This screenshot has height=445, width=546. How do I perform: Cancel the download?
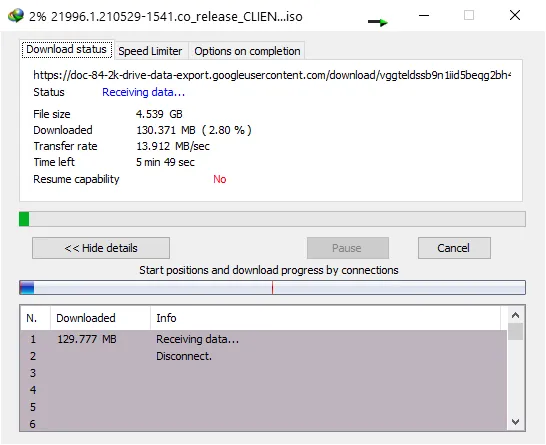[454, 248]
